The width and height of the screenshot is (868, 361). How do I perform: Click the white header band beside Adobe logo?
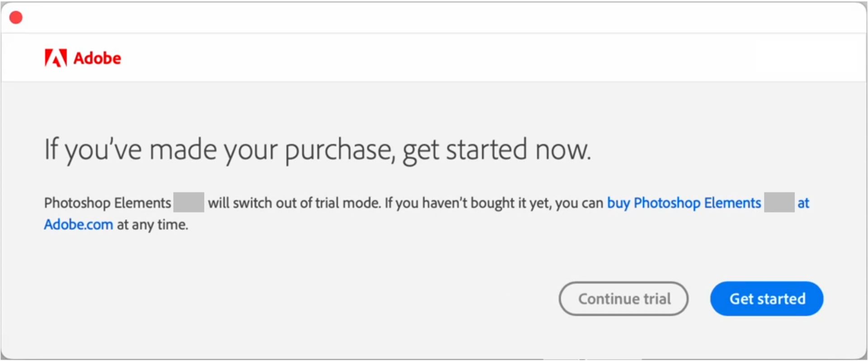tap(452, 58)
